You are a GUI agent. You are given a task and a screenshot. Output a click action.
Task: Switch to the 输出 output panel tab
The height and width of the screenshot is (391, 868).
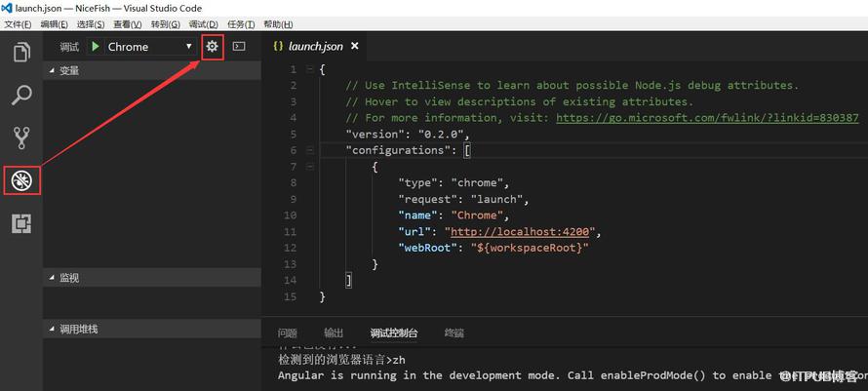coord(334,332)
